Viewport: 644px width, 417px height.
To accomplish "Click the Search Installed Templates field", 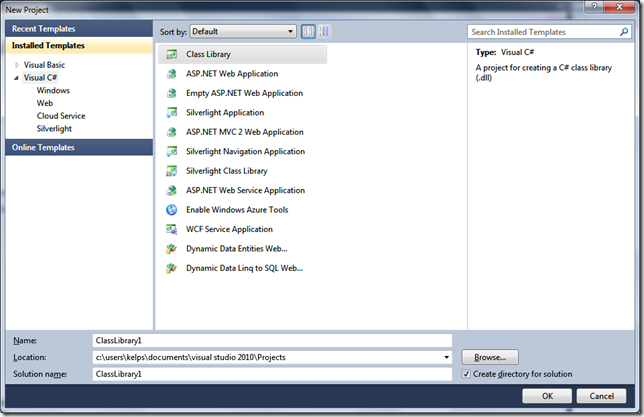I will point(543,32).
